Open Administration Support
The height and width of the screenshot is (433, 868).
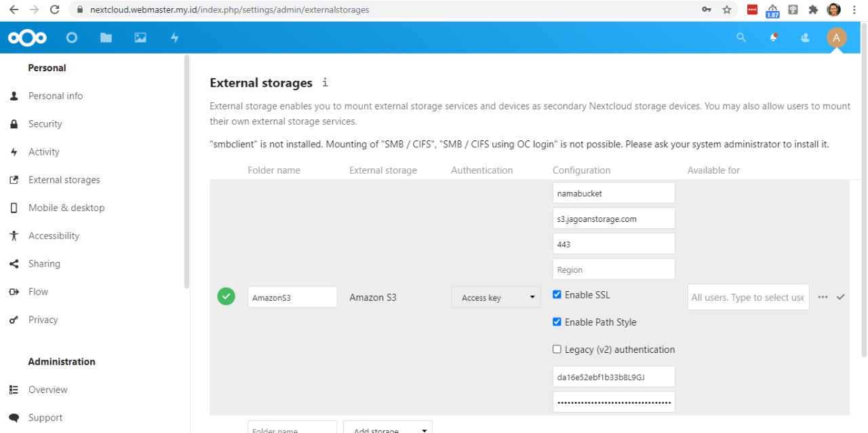click(x=45, y=417)
